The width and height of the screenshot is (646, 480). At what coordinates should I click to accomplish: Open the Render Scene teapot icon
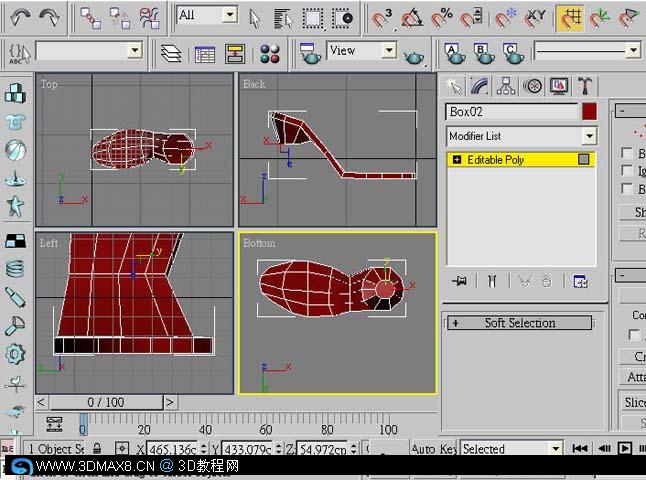pyautogui.click(x=310, y=54)
